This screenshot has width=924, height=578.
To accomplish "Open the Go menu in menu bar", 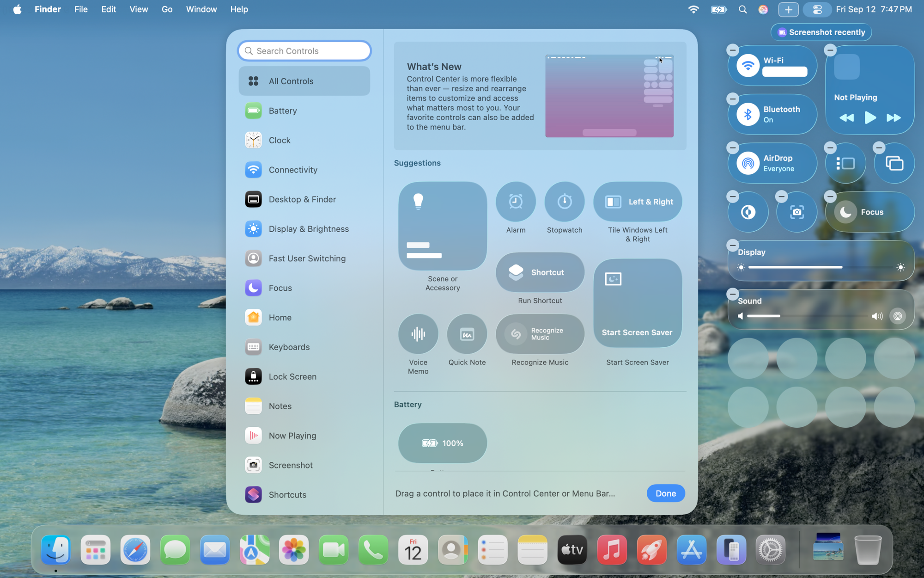I will 167,9.
